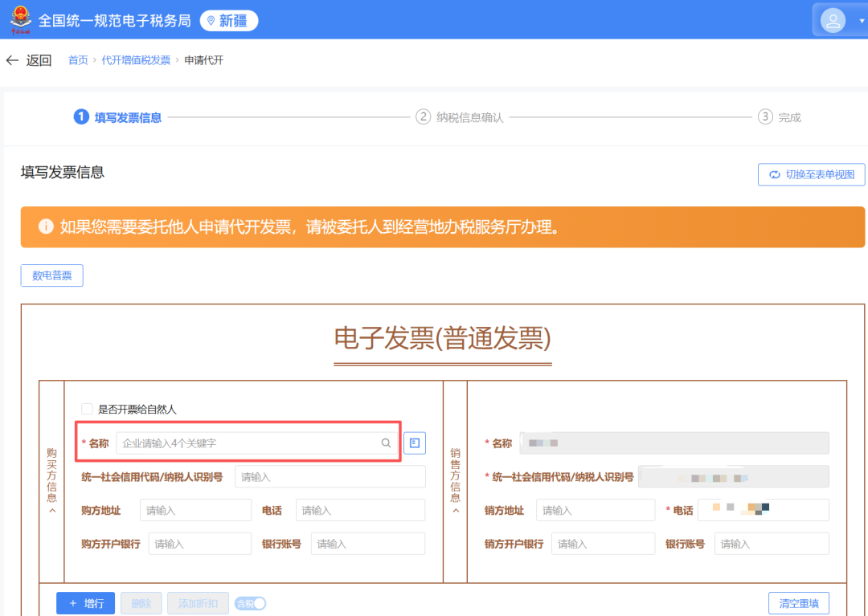Click the 增行 add row button
868x616 pixels.
(86, 603)
